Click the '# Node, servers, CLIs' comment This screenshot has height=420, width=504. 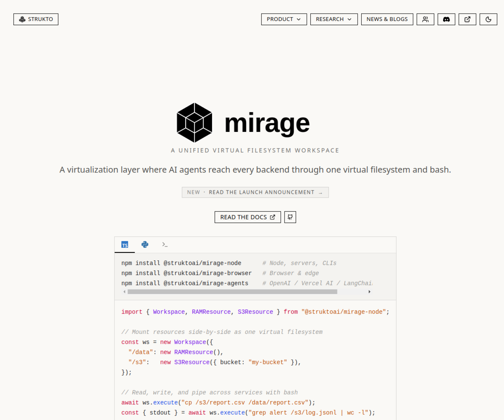tap(299, 263)
